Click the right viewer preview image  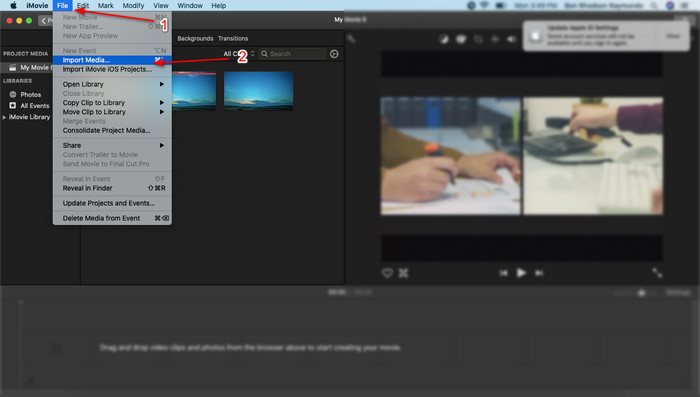[593, 156]
